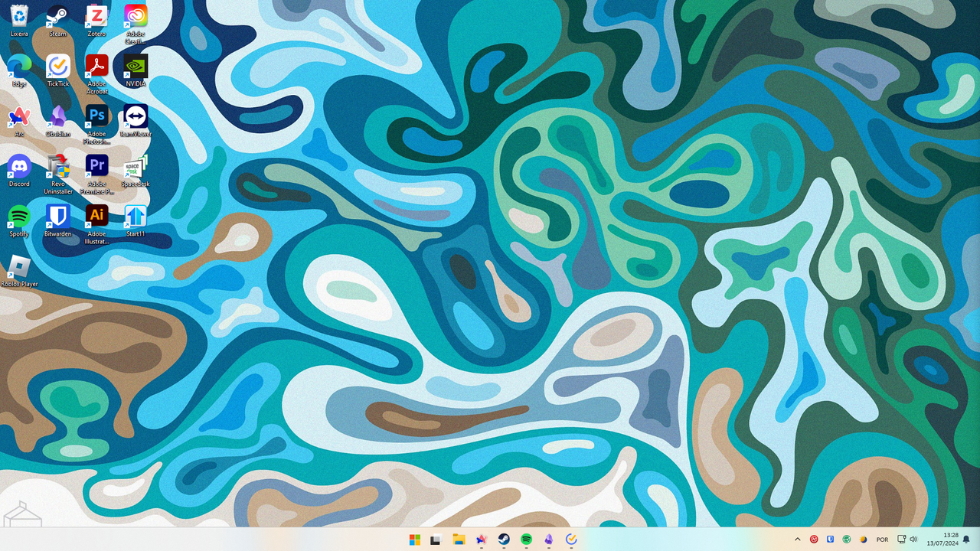Open the volume control in system tray
This screenshot has height=551, width=980.
point(913,540)
